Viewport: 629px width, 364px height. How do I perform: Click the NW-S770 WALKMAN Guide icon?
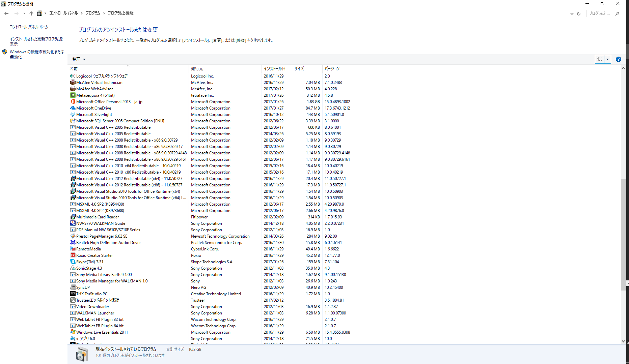point(73,223)
